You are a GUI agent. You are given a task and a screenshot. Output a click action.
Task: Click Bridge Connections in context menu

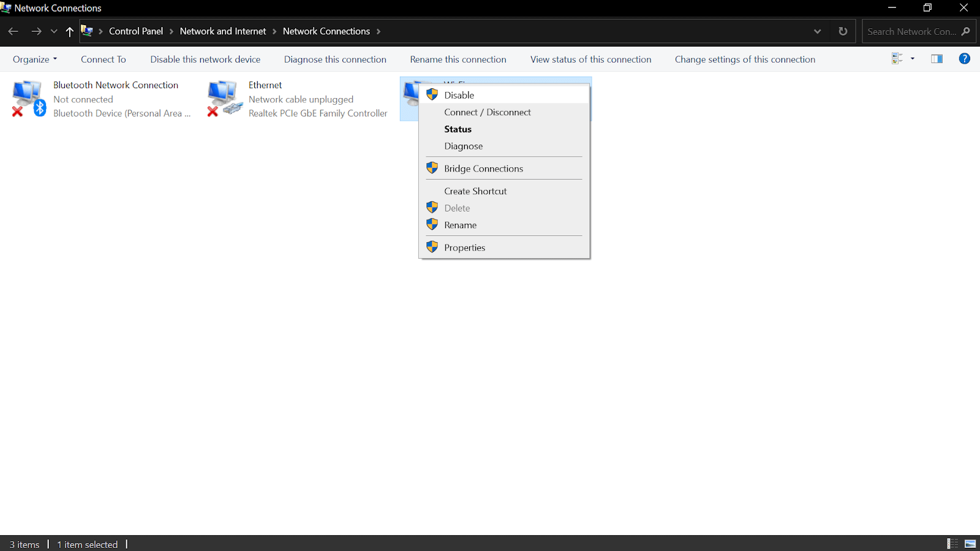(x=483, y=169)
